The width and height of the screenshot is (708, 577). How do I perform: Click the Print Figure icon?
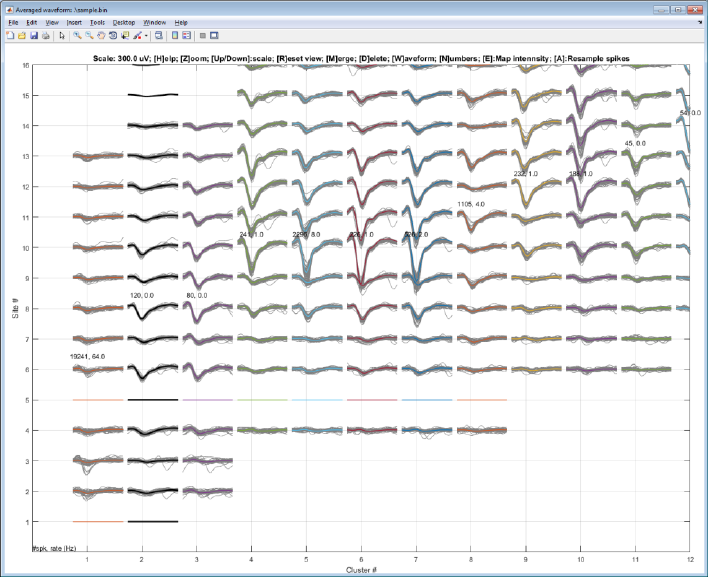click(46, 35)
